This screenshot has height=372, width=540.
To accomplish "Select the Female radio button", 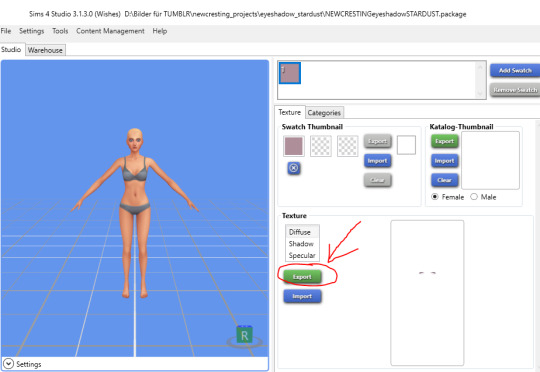I will 435,197.
